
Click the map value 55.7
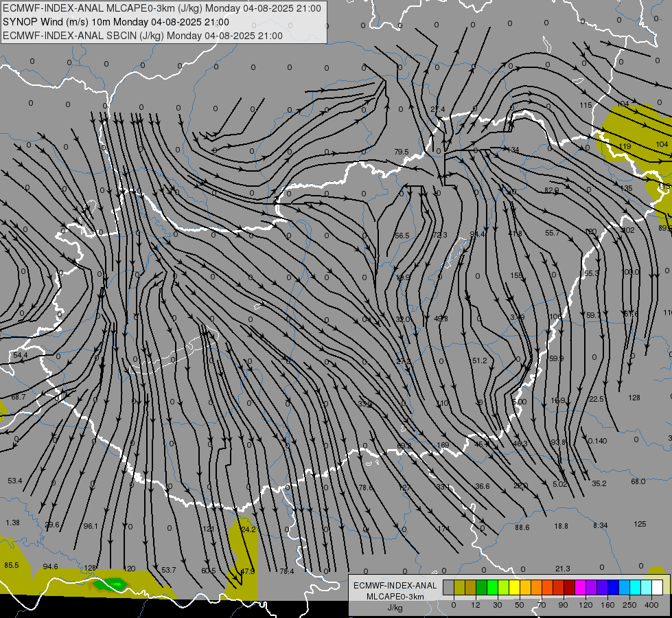[x=553, y=233]
